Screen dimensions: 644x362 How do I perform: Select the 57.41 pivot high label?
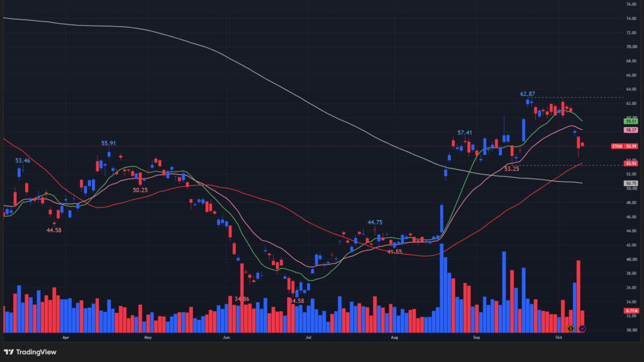click(x=465, y=133)
